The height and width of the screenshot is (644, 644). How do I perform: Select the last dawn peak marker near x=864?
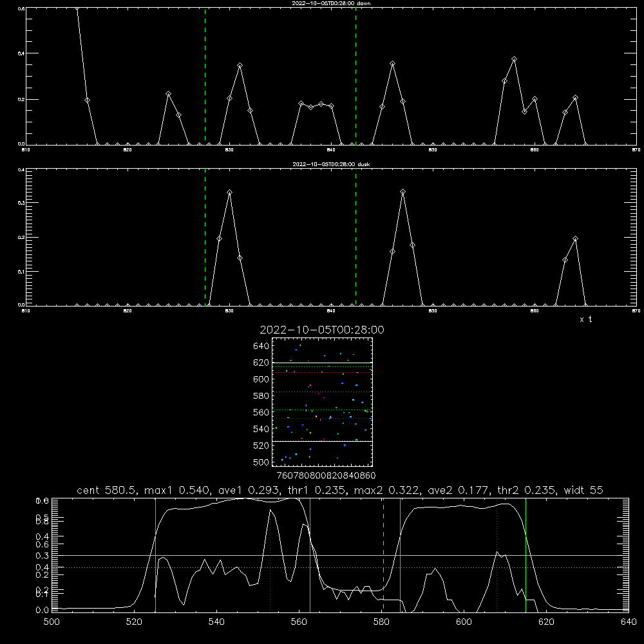point(575,98)
